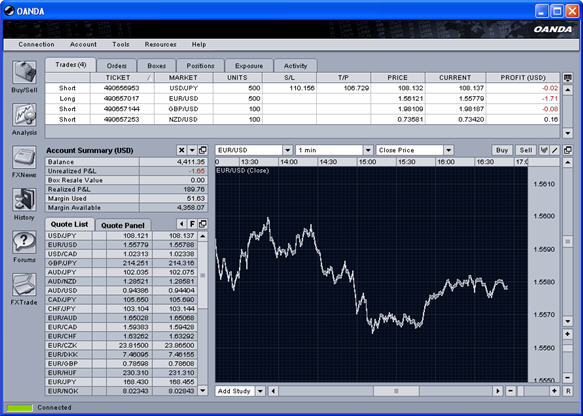Click the chart vertical scrollbar thumb

(x=567, y=241)
